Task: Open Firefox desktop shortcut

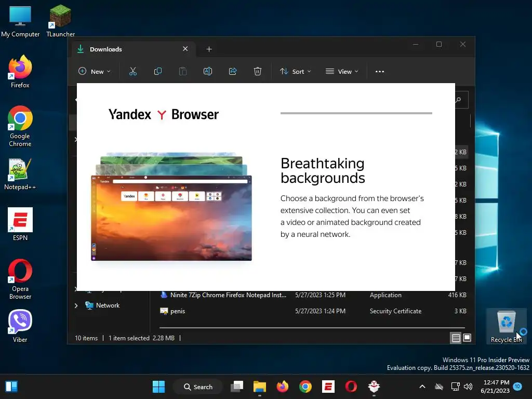Action: 20,72
